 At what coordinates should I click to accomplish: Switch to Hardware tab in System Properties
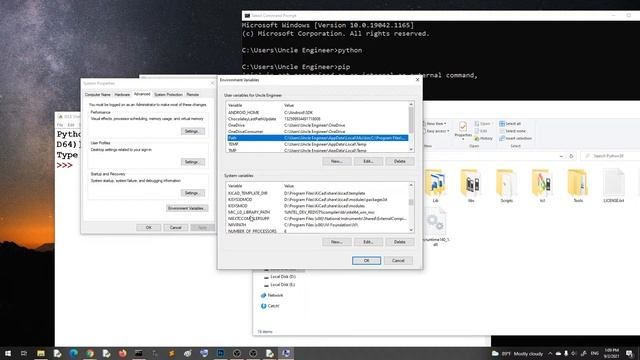coord(122,95)
